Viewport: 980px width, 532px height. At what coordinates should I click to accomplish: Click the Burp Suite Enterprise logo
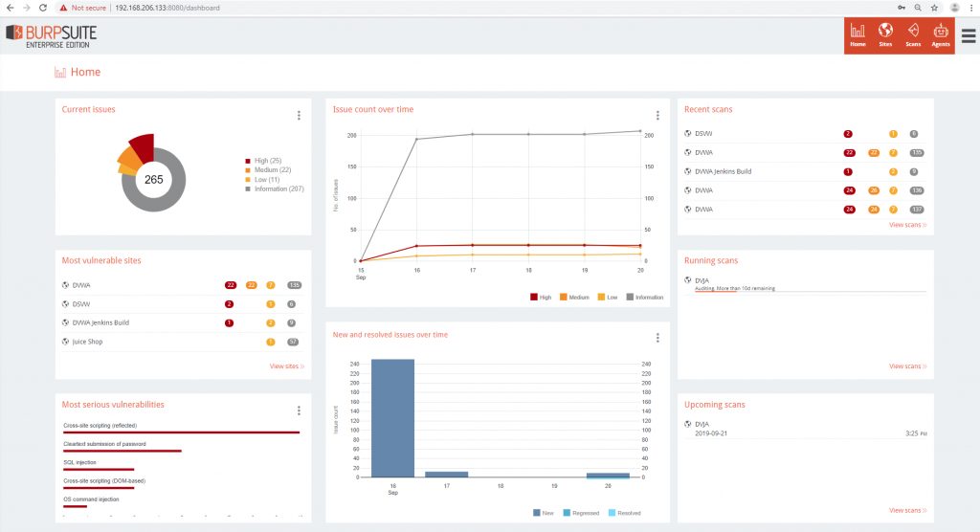pos(51,34)
